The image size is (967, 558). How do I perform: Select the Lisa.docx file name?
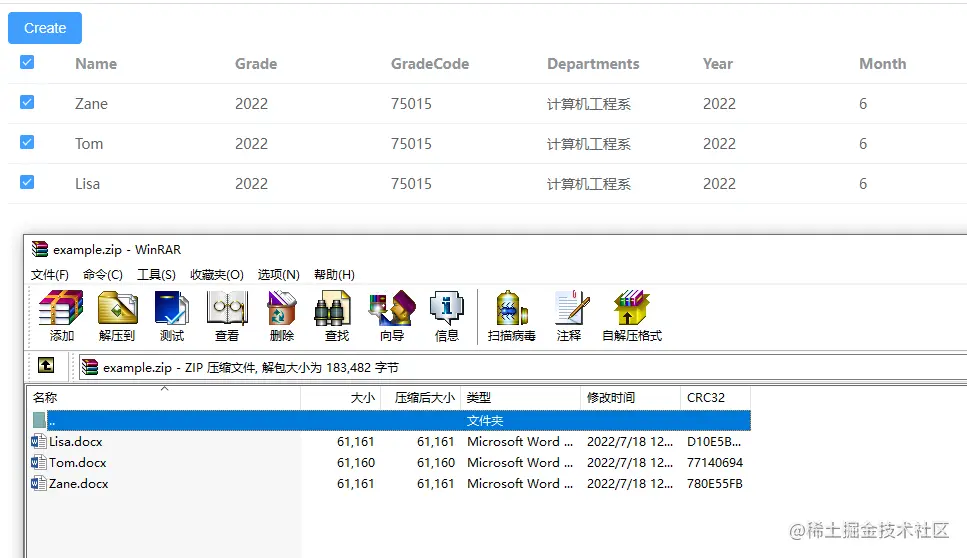[76, 441]
